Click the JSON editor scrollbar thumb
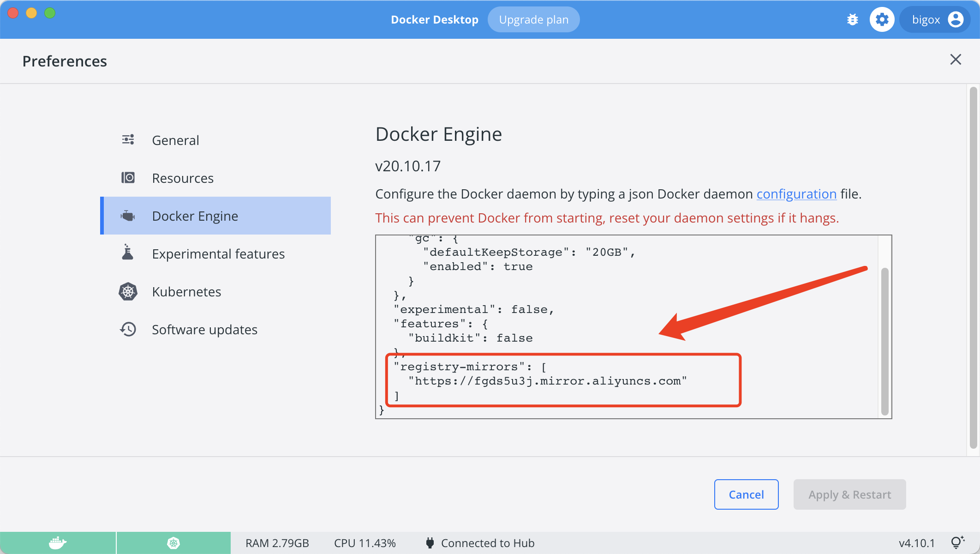Image resolution: width=980 pixels, height=554 pixels. tap(884, 342)
